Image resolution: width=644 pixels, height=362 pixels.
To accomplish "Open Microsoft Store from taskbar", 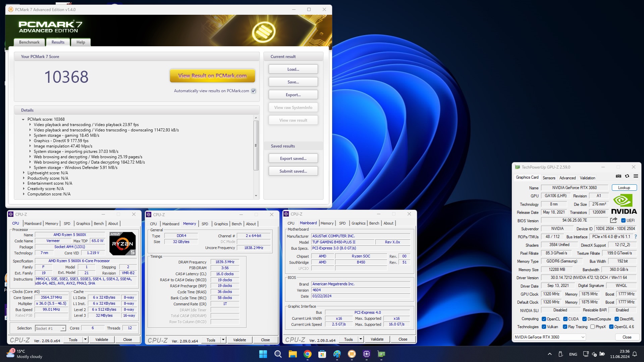I will [x=322, y=354].
